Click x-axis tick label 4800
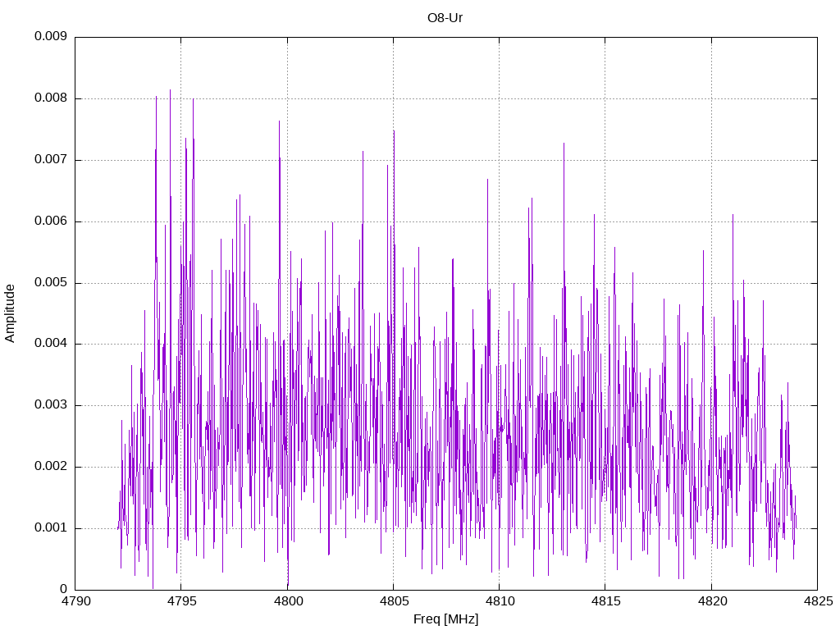 click(x=288, y=601)
